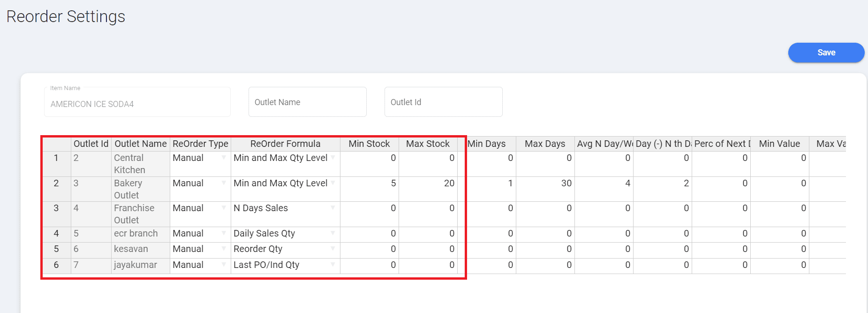The height and width of the screenshot is (313, 868).
Task: Click the blue Save button
Action: tap(826, 53)
